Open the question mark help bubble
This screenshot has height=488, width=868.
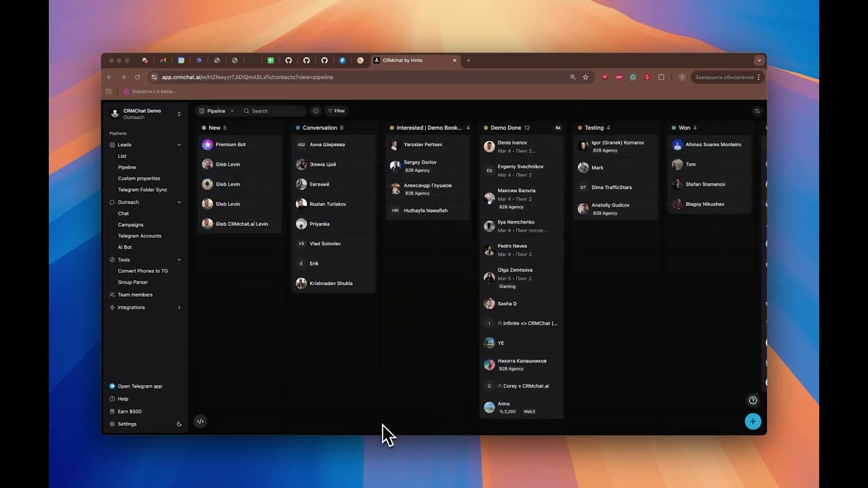click(x=752, y=401)
